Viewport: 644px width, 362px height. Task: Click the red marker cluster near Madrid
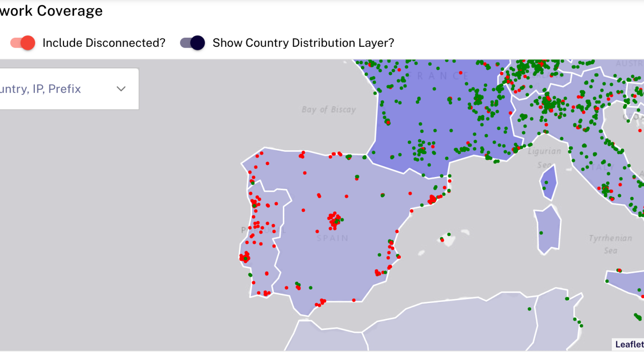click(x=334, y=220)
